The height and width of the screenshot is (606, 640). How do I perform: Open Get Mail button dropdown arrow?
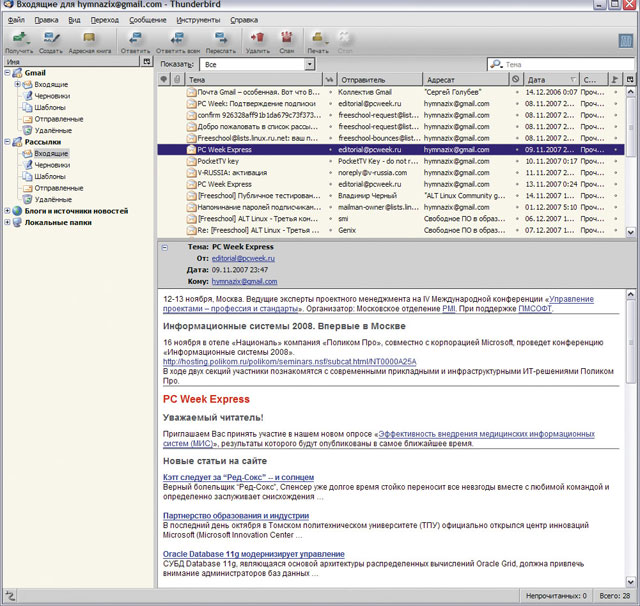click(28, 42)
